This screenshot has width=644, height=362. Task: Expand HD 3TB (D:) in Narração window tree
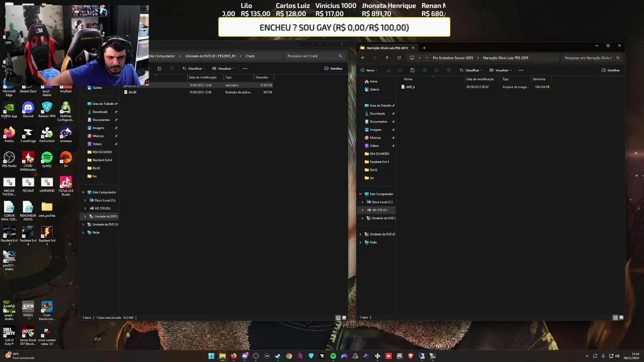362,210
